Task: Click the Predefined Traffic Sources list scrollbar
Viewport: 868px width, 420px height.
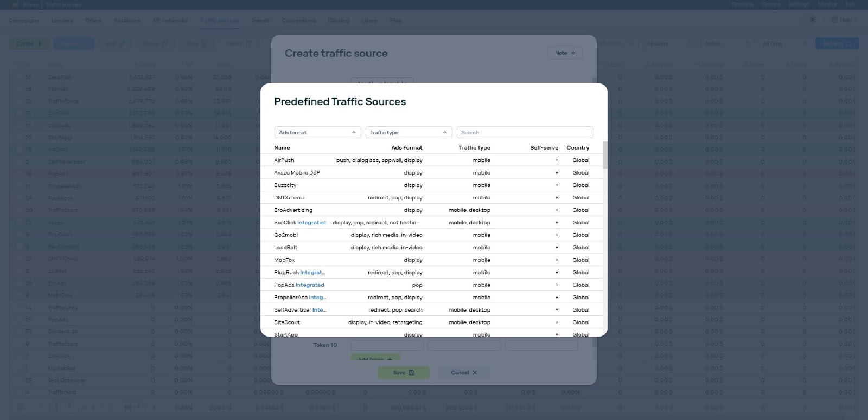Action: (605, 156)
